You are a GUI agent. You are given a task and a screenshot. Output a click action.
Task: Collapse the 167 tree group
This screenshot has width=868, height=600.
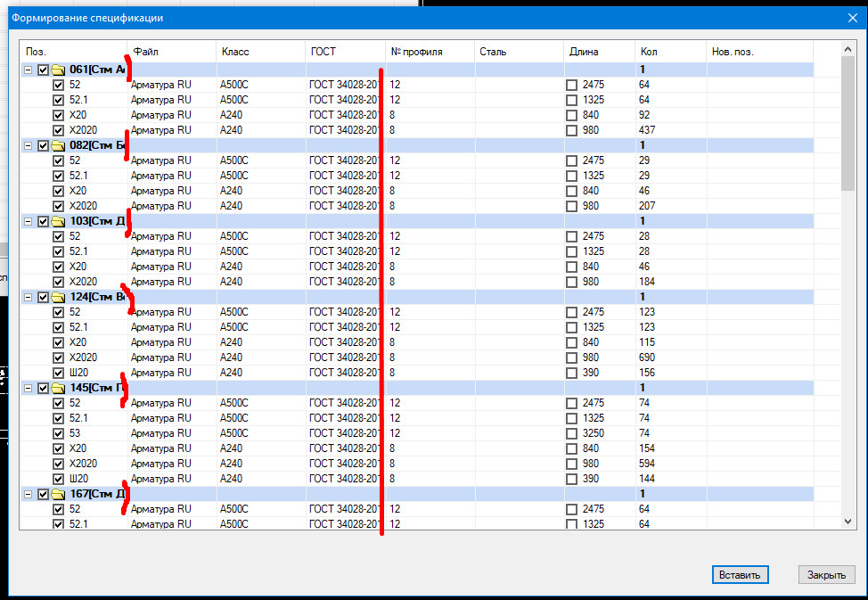coord(28,494)
